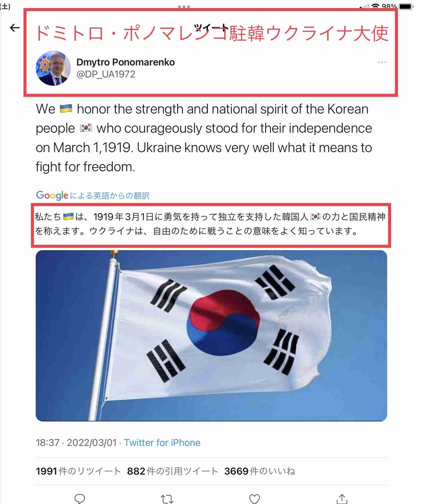Tap the battery indicator in status bar
Image resolution: width=422 pixels, height=504 pixels.
[406, 6]
